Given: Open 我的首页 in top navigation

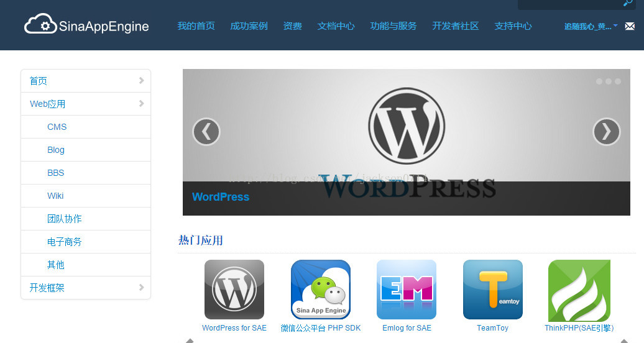Looking at the screenshot, I should click(x=196, y=26).
